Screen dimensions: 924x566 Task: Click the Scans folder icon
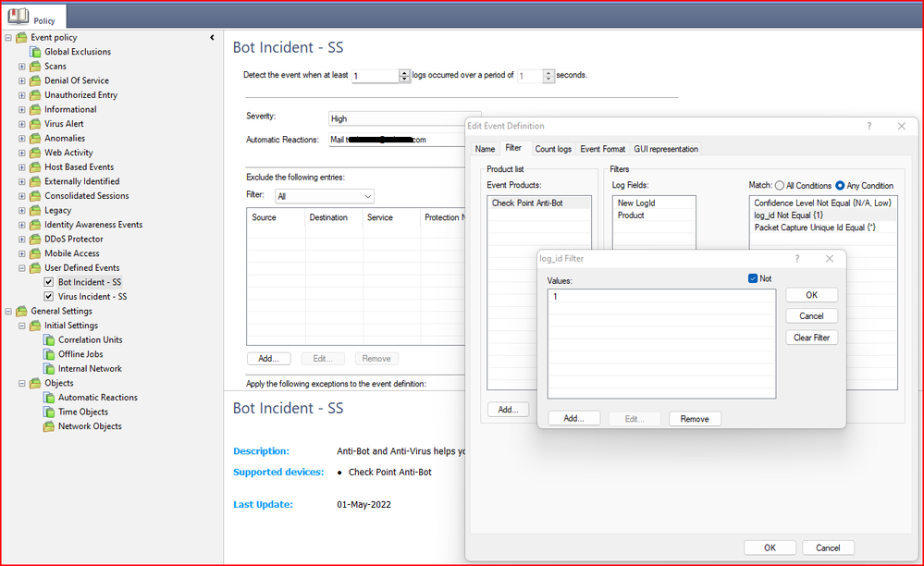tap(35, 67)
